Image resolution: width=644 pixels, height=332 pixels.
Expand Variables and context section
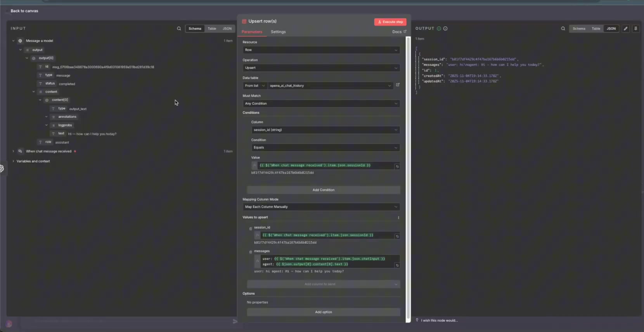click(13, 161)
